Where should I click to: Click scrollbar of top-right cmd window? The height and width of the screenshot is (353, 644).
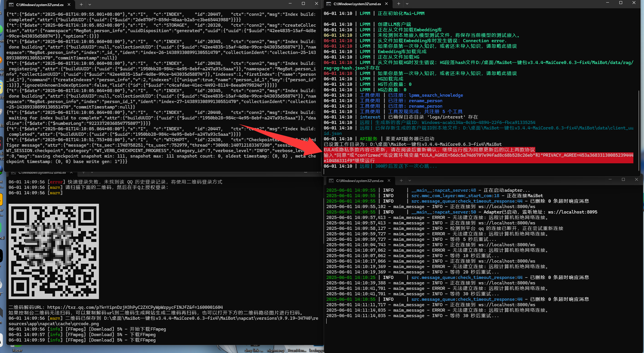pyautogui.click(x=639, y=131)
